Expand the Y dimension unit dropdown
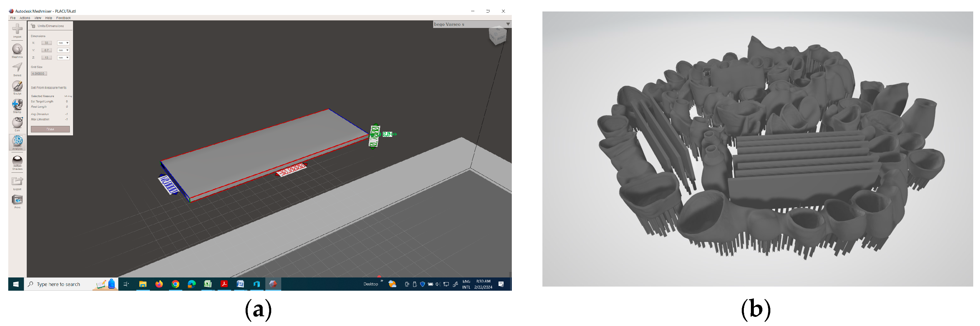The image size is (980, 326). tap(63, 50)
